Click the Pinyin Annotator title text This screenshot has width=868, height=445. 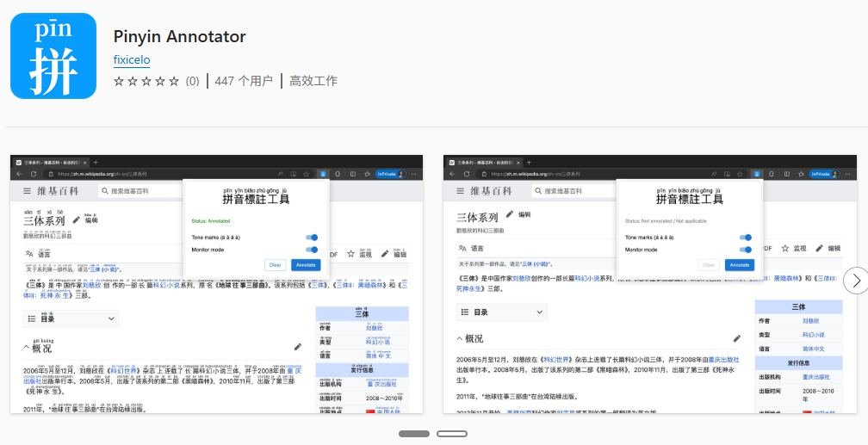coord(179,36)
